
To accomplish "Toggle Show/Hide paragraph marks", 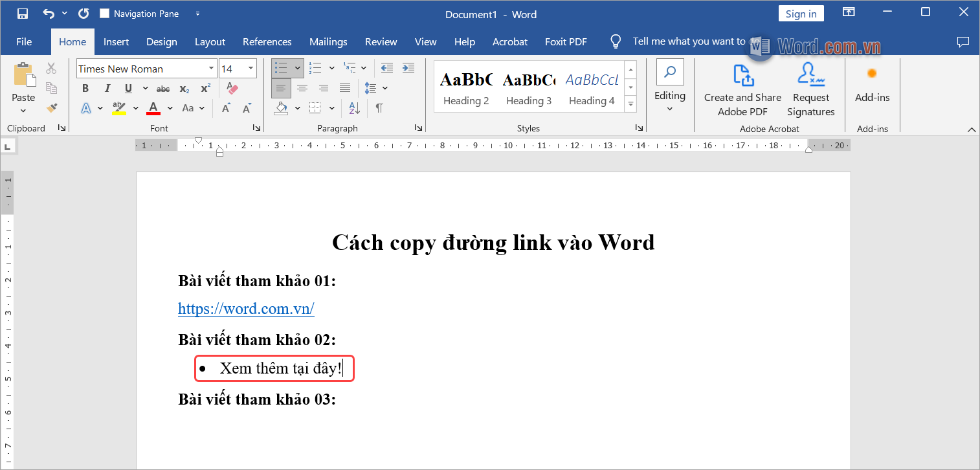I will (x=379, y=108).
